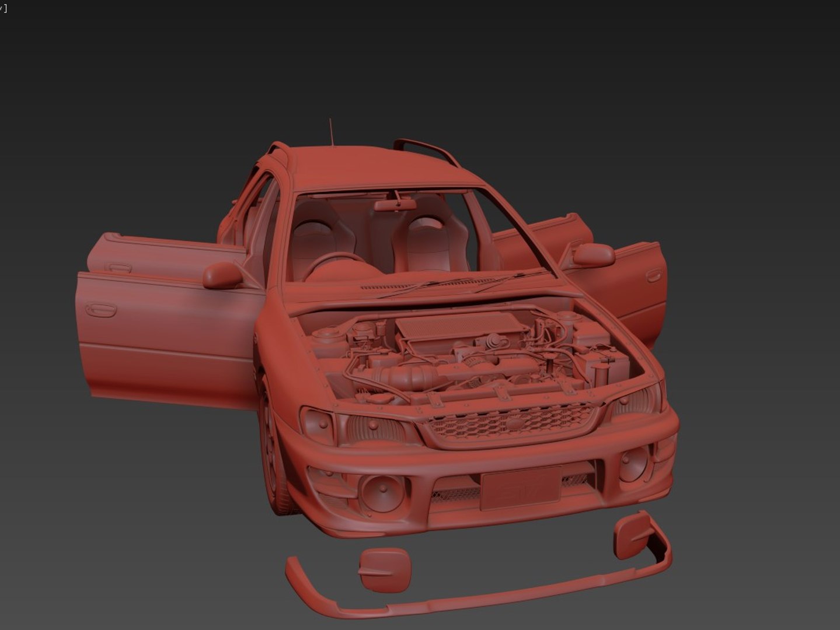840x630 pixels.
Task: Select the side mirror on left door
Action: coord(222,275)
